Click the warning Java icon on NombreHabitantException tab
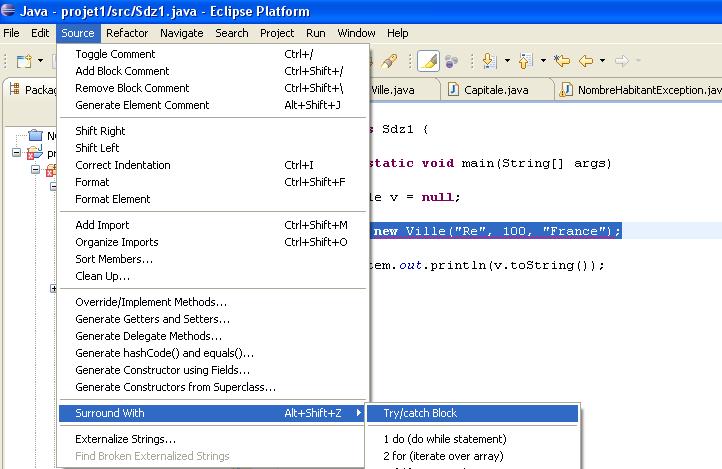722x469 pixels. (x=566, y=90)
